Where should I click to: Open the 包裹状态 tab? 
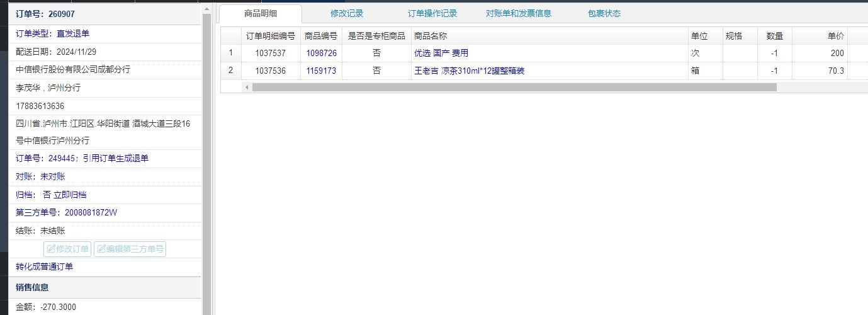pos(604,13)
